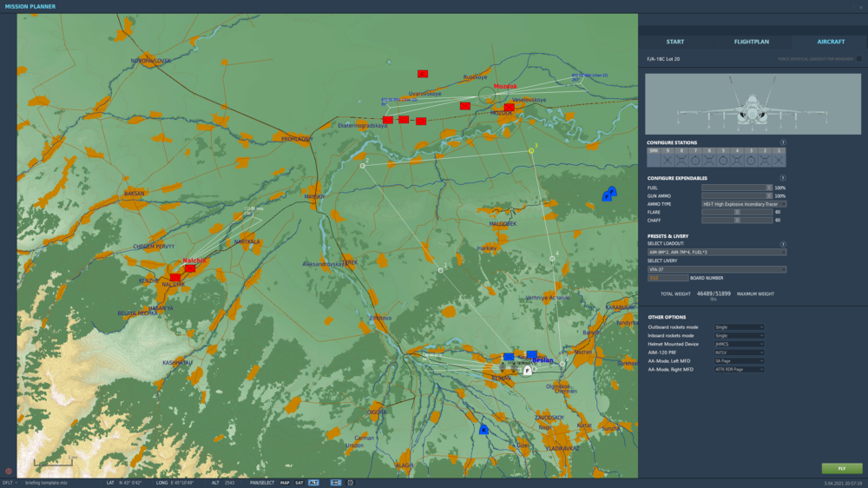This screenshot has height=488, width=868.
Task: Toggle the MAP view mode
Action: point(285,482)
